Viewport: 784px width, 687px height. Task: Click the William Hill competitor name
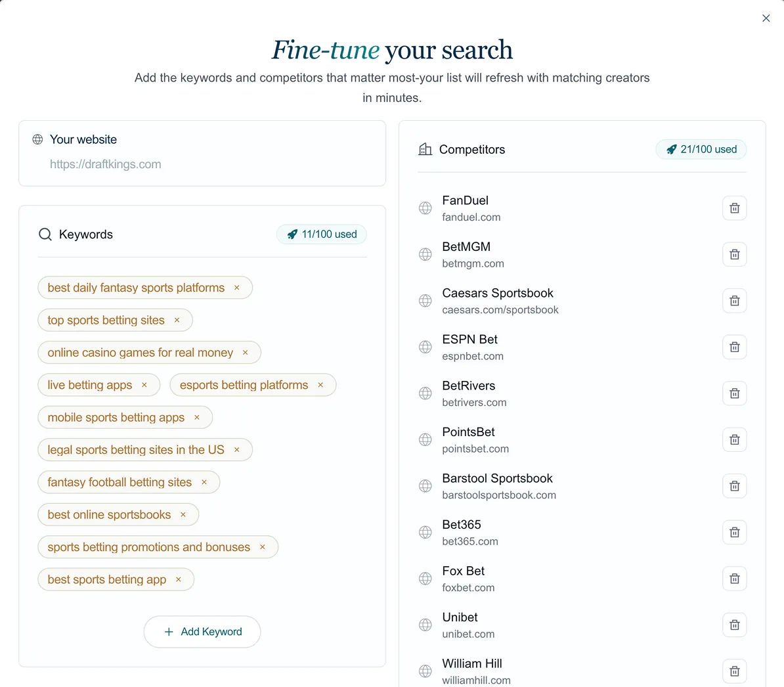click(472, 663)
